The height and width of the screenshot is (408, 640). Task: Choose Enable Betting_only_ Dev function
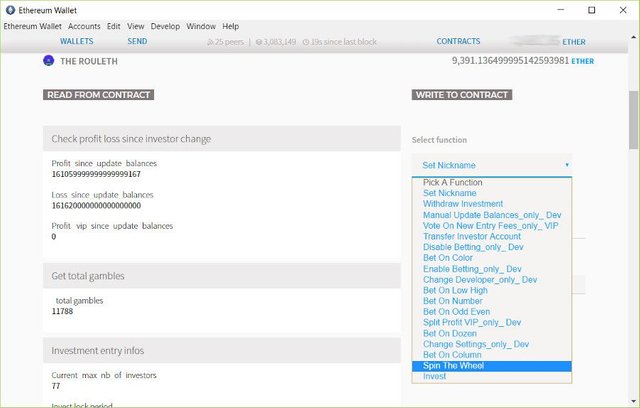click(492, 269)
